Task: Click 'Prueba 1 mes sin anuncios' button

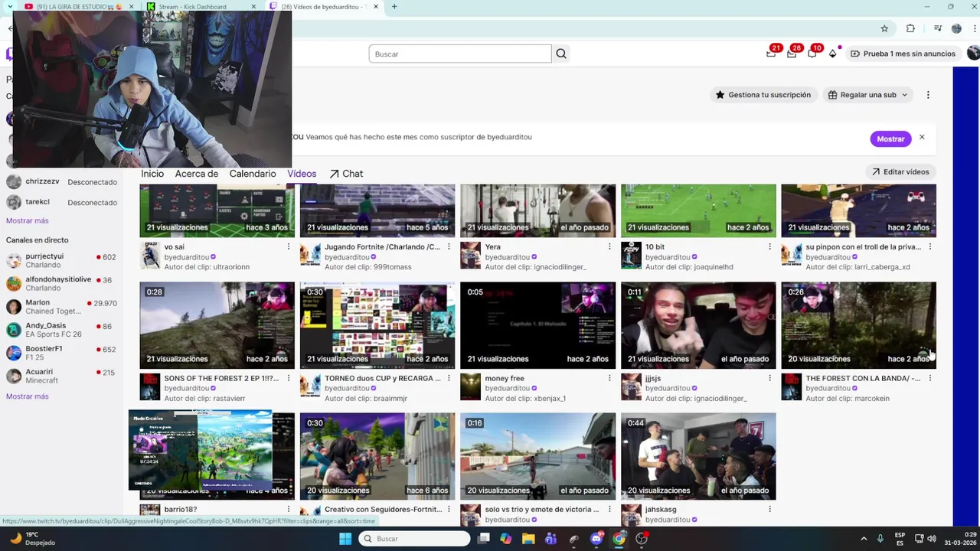Action: click(903, 54)
